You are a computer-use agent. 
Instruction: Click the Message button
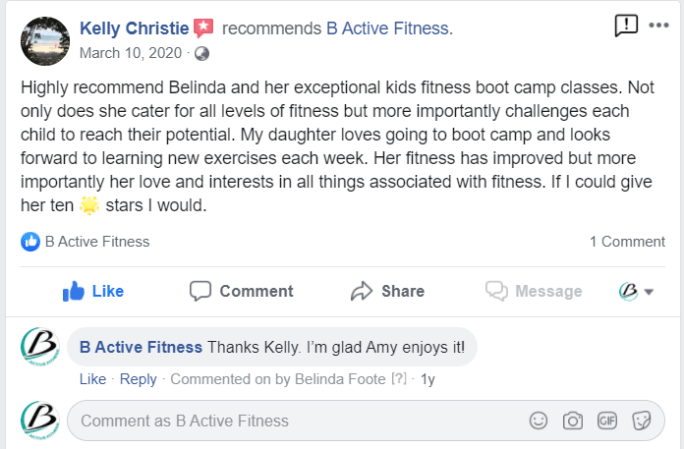(533, 291)
